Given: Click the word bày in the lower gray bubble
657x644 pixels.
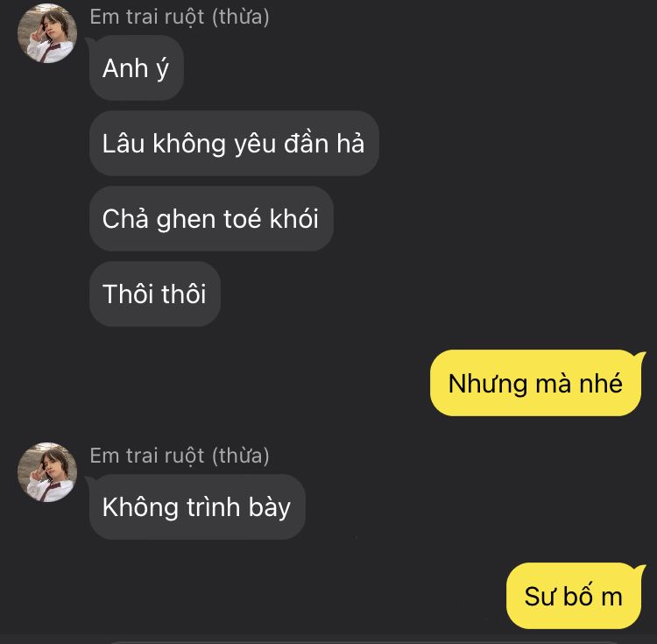Looking at the screenshot, I should click(x=270, y=508).
